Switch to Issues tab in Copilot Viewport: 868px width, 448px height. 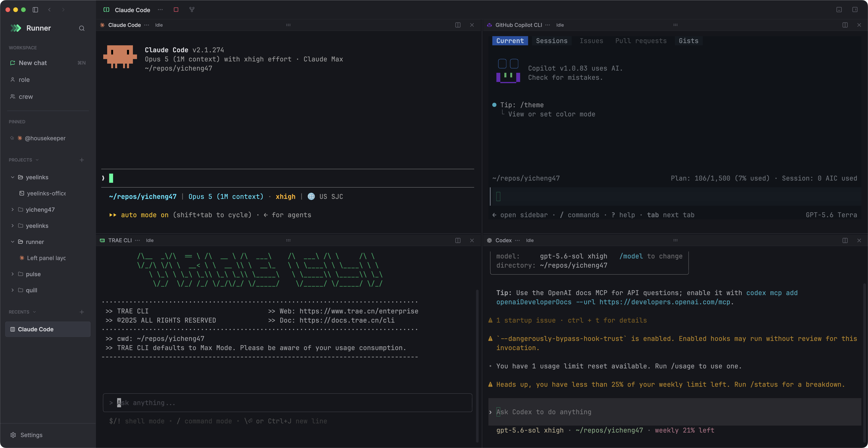pos(591,41)
